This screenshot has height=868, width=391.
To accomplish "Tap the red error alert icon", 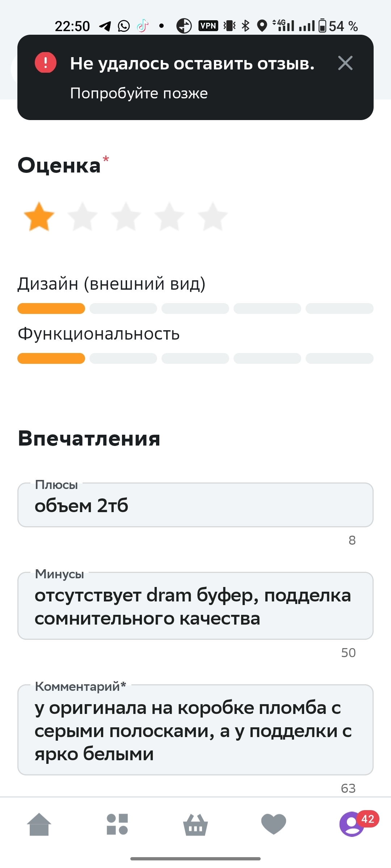I will click(46, 63).
